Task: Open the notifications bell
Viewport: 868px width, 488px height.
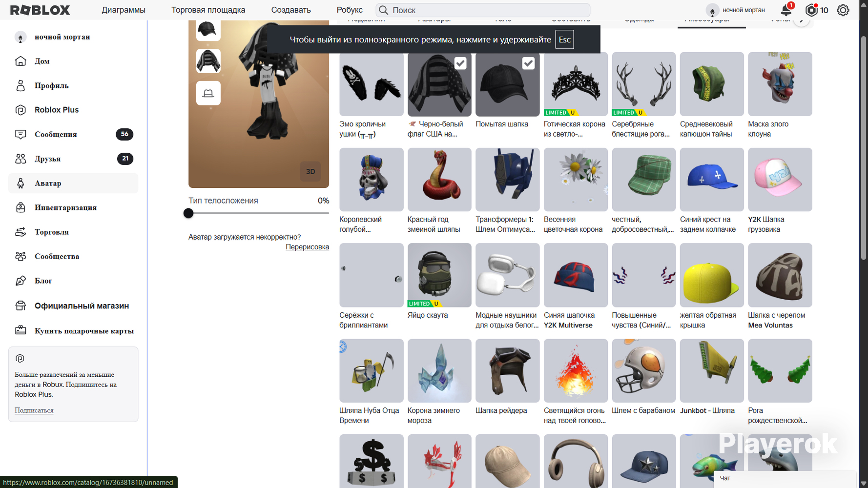Action: coord(786,10)
